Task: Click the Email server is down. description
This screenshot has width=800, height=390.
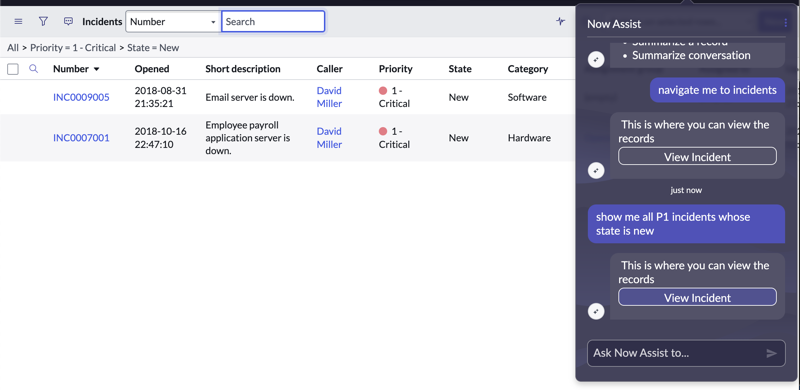Action: pos(250,97)
